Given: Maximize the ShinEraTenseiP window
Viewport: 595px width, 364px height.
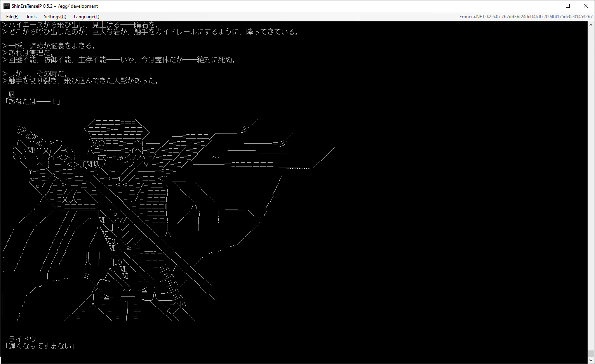Looking at the screenshot, I should [568, 6].
